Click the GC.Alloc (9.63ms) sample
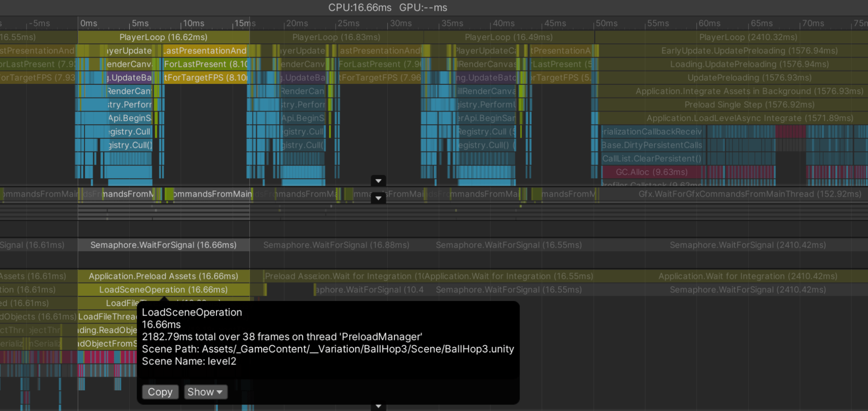 tap(651, 172)
